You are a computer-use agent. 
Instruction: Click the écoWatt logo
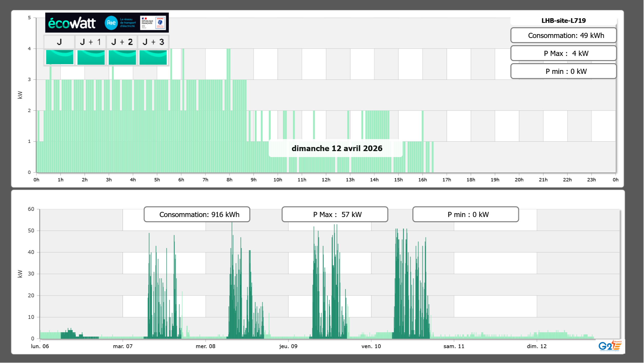tap(72, 23)
